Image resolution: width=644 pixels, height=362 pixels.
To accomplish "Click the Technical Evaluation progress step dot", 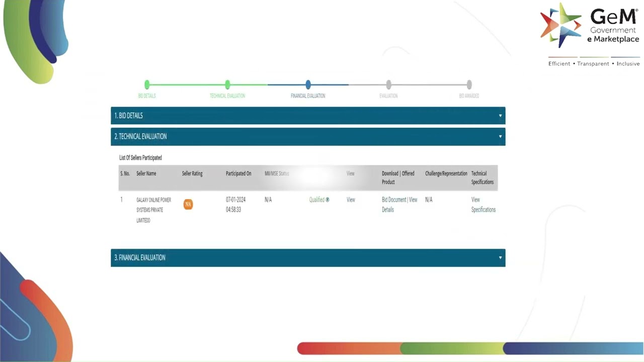I will tap(227, 84).
